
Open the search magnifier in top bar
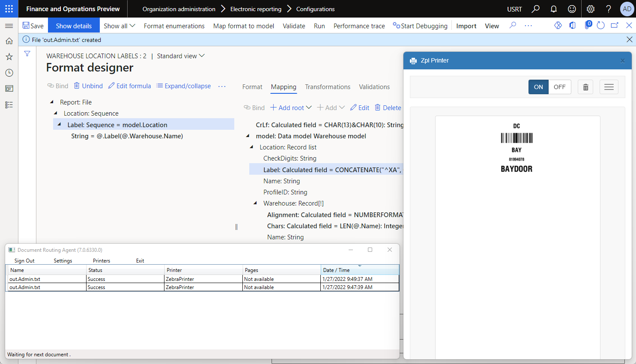click(x=535, y=9)
